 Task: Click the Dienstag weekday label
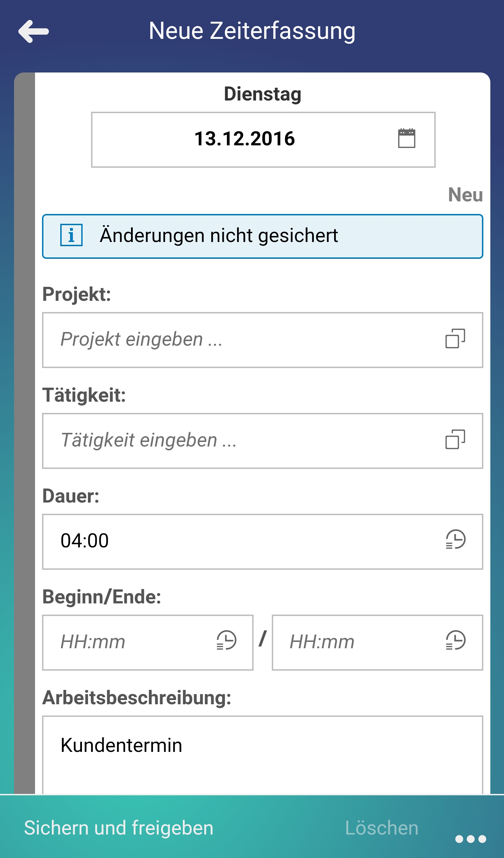[262, 94]
